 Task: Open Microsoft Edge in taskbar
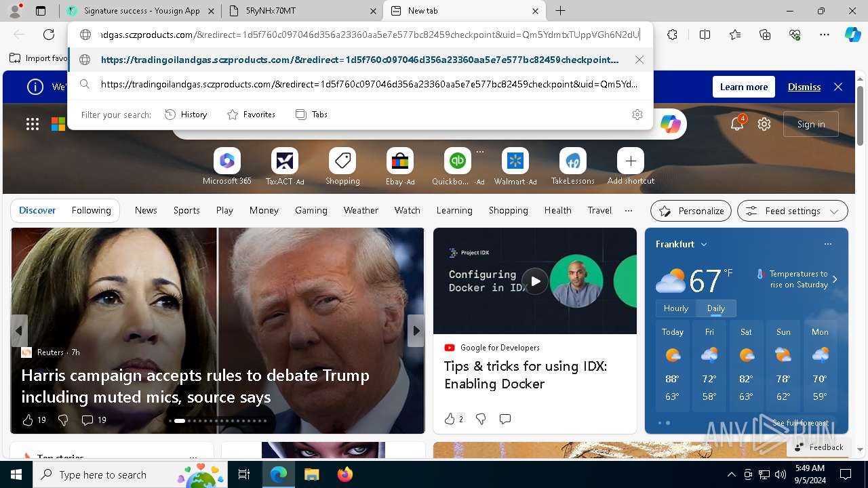[279, 474]
